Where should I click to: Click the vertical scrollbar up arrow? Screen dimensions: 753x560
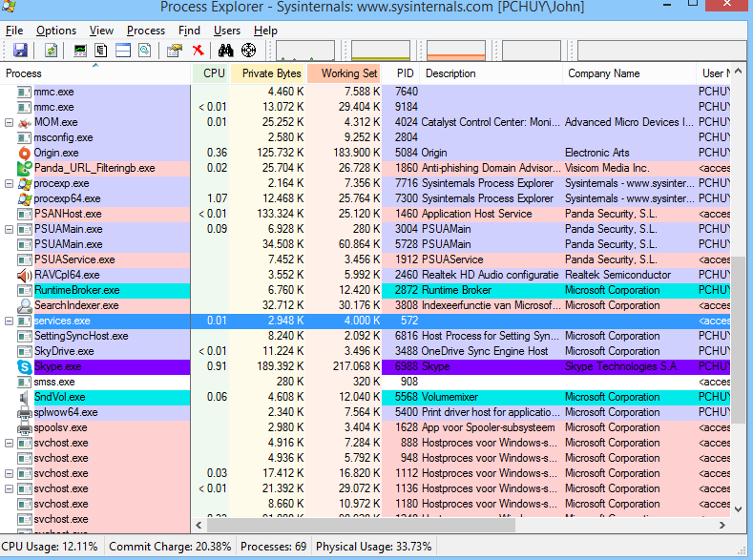(738, 72)
